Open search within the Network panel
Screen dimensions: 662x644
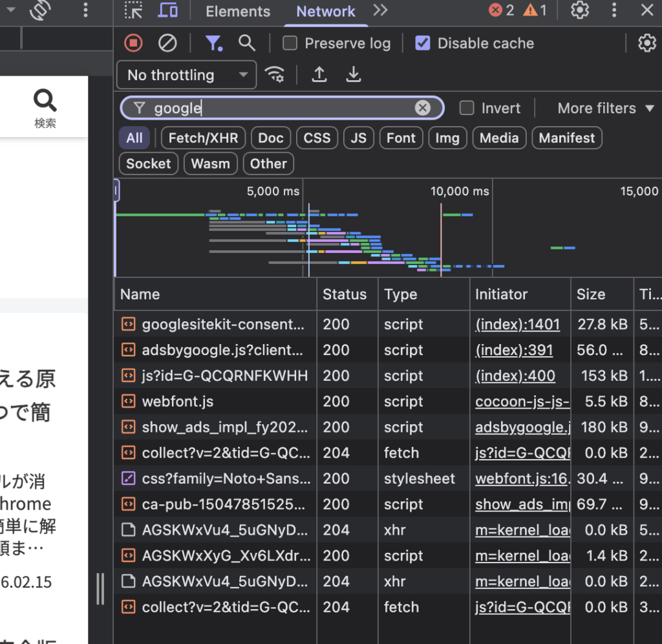pos(247,43)
